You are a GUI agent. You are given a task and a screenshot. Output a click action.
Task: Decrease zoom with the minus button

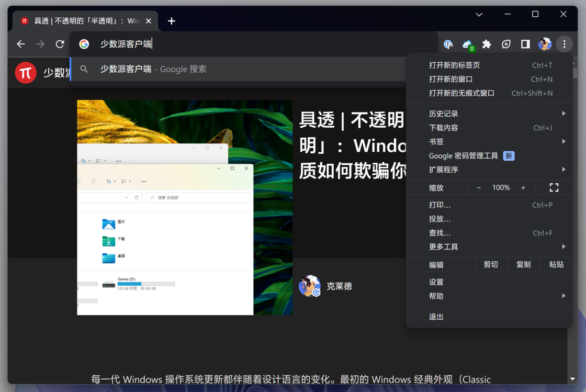(479, 187)
